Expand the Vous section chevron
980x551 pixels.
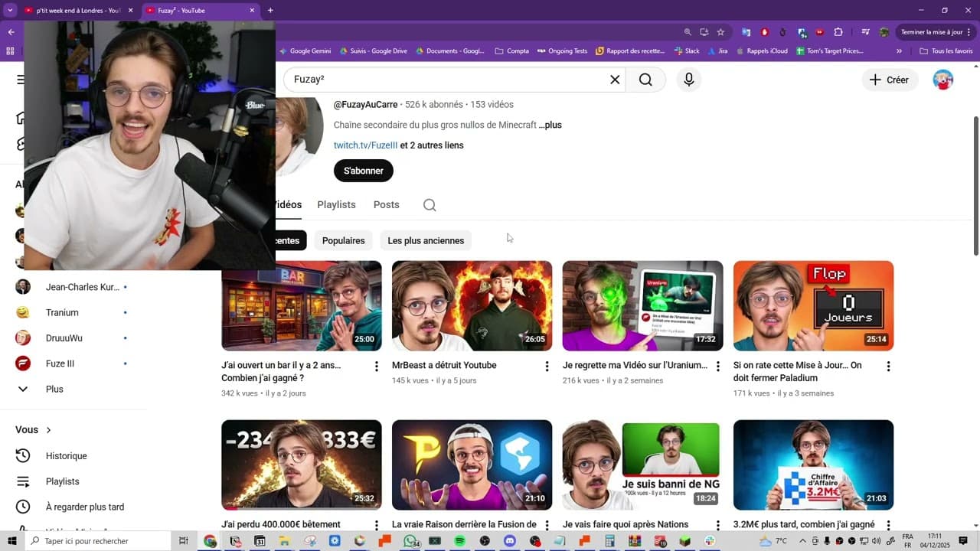pyautogui.click(x=48, y=430)
